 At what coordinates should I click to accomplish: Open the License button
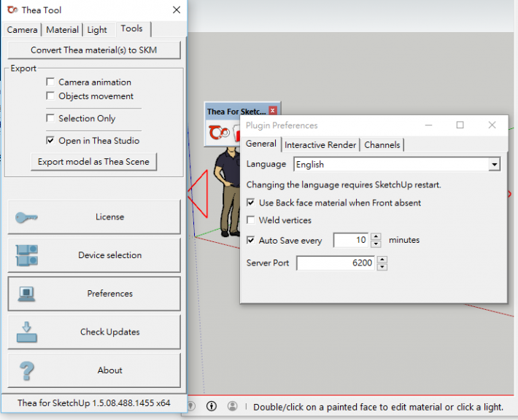pyautogui.click(x=94, y=217)
